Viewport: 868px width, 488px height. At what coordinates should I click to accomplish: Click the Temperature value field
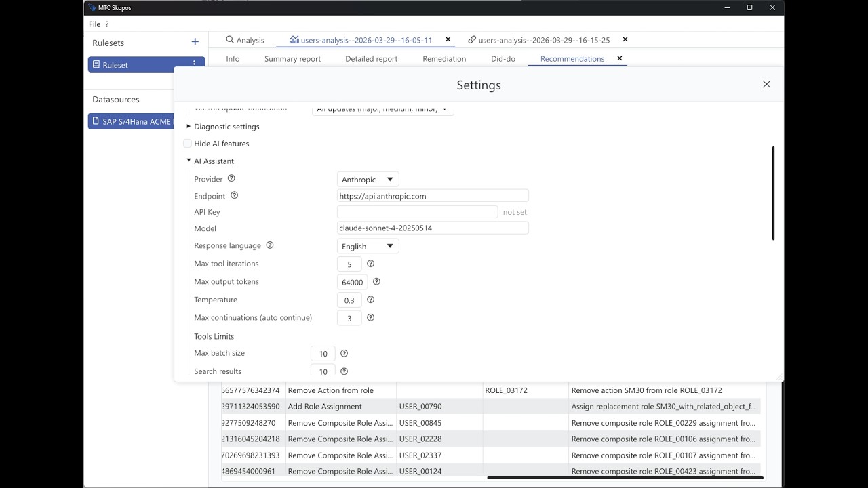pos(349,300)
